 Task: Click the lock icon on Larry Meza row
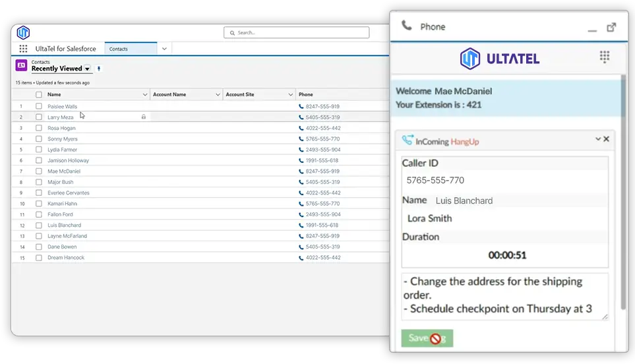(143, 117)
